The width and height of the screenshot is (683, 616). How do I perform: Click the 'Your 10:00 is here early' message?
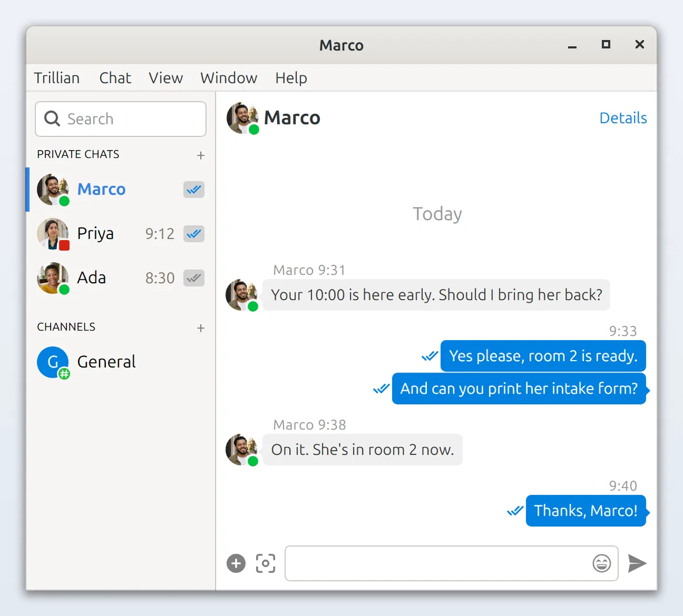(x=437, y=295)
